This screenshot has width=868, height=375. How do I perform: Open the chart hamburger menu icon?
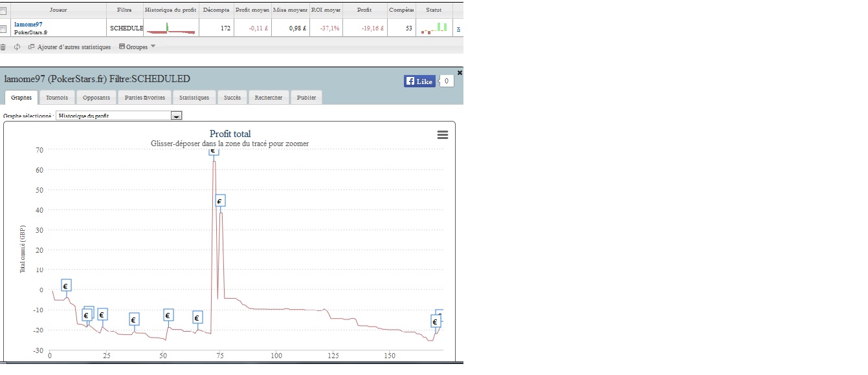pos(443,134)
